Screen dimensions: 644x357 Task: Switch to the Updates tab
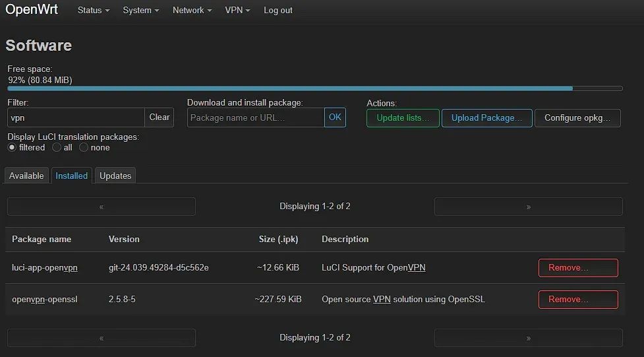click(x=115, y=176)
